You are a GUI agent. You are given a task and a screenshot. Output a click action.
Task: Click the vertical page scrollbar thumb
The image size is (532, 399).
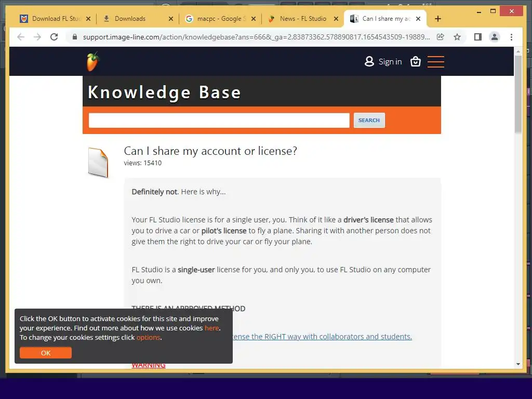[x=518, y=94]
